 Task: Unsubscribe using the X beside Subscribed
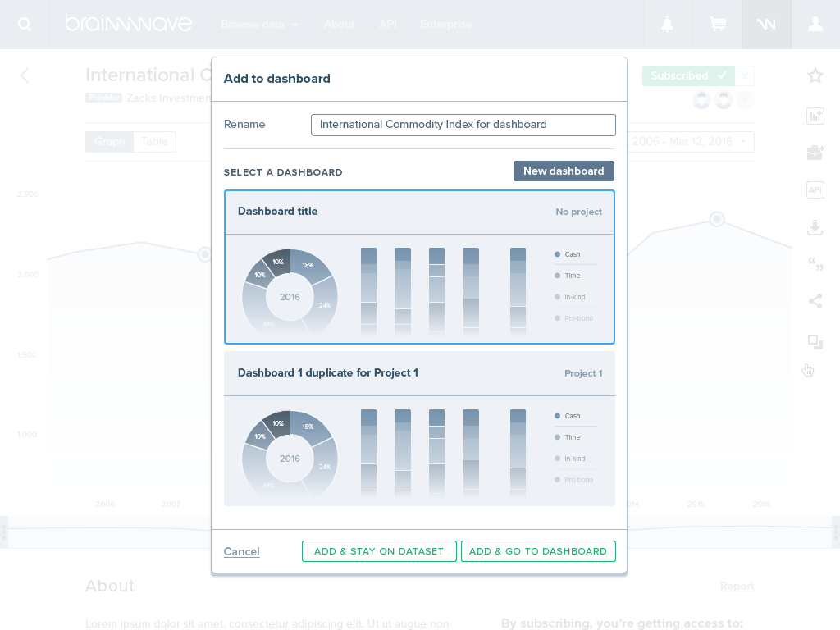(x=745, y=76)
